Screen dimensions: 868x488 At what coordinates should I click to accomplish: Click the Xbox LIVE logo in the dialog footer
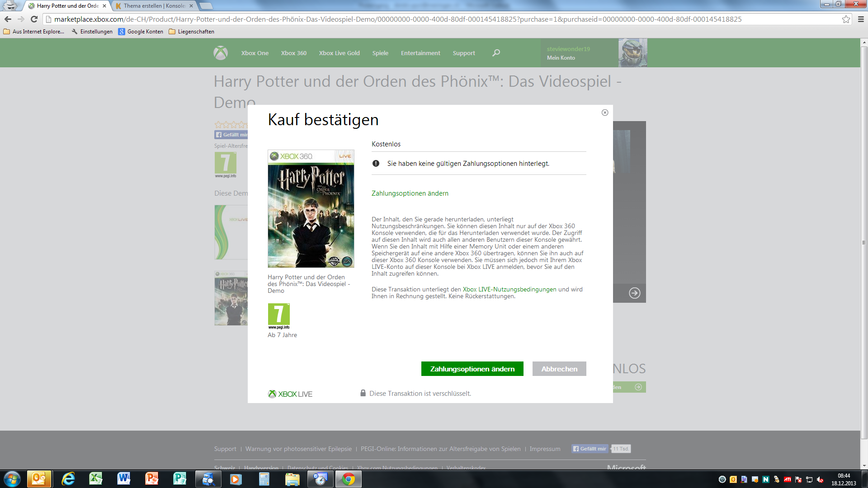point(290,394)
